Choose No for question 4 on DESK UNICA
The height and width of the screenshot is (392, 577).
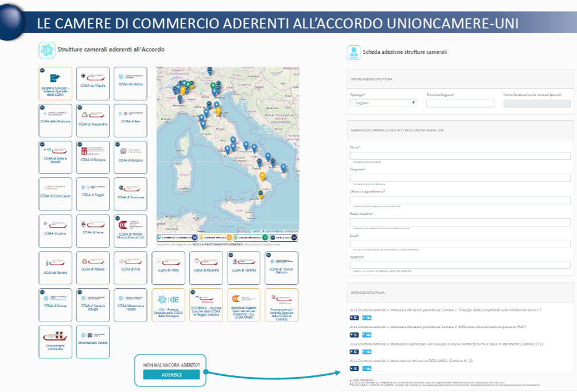pyautogui.click(x=367, y=369)
